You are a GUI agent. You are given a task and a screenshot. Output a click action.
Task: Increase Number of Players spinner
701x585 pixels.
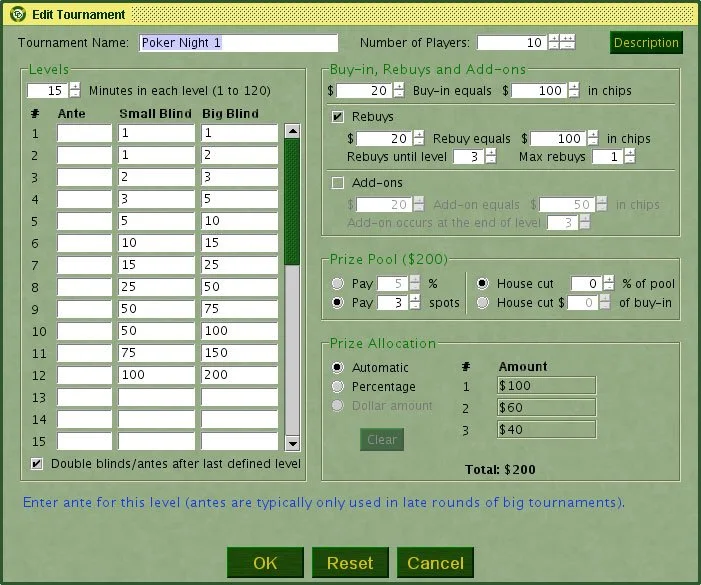(553, 38)
